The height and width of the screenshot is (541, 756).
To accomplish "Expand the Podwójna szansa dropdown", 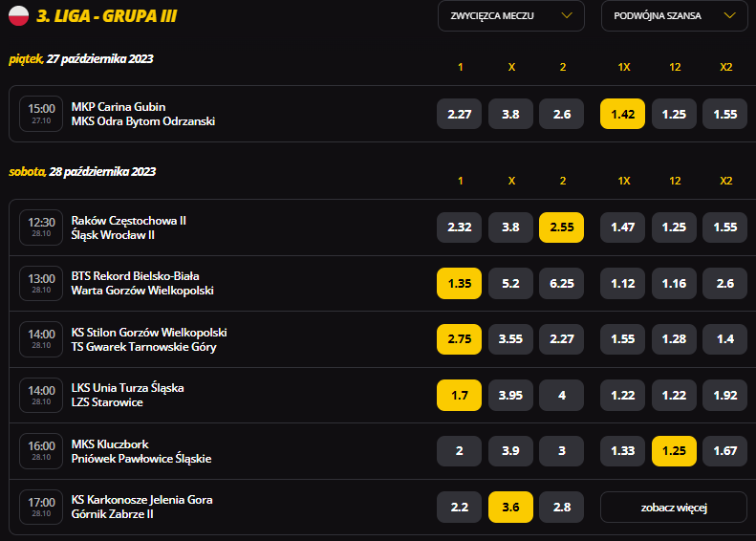I will pyautogui.click(x=674, y=16).
